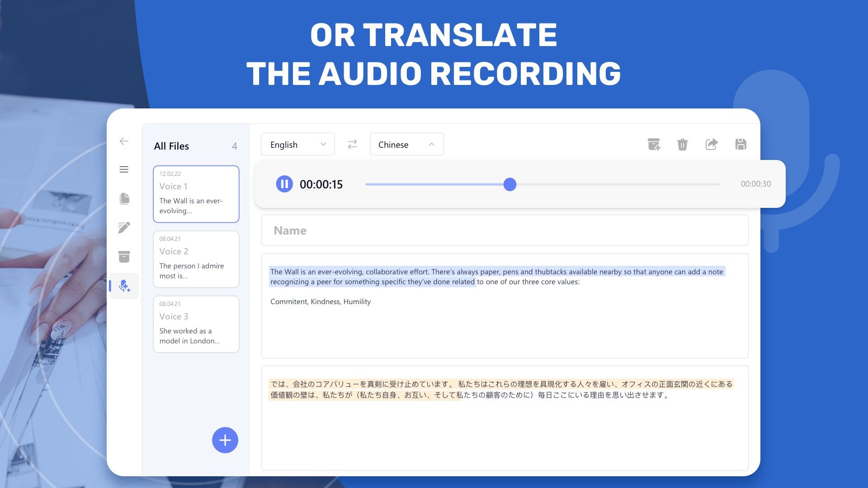
Task: Click the audio progress slider handle
Action: tap(510, 184)
